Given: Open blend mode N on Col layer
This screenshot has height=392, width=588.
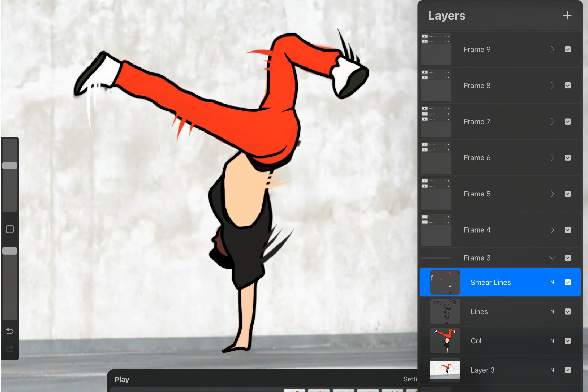Looking at the screenshot, I should tap(552, 341).
